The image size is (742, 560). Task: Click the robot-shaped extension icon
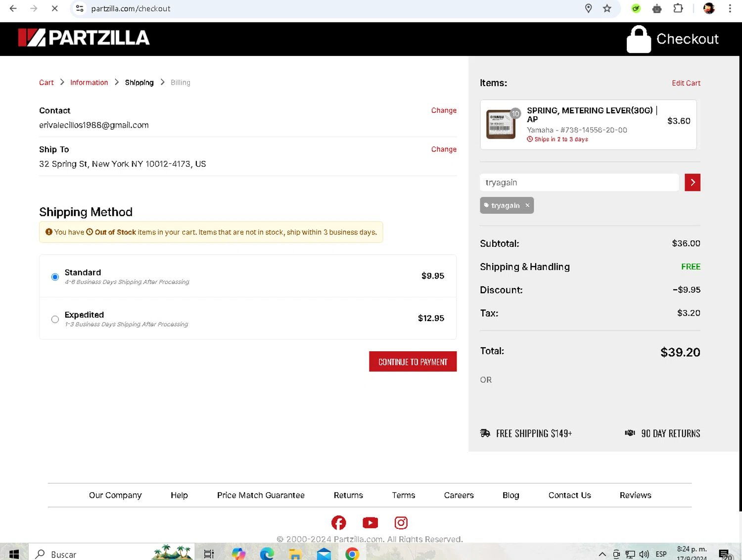click(657, 8)
